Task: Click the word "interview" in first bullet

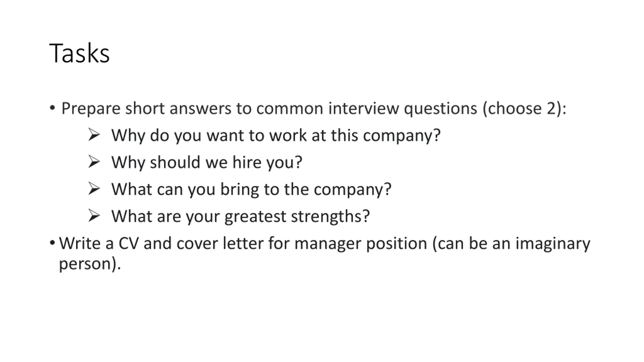Action: click(363, 108)
